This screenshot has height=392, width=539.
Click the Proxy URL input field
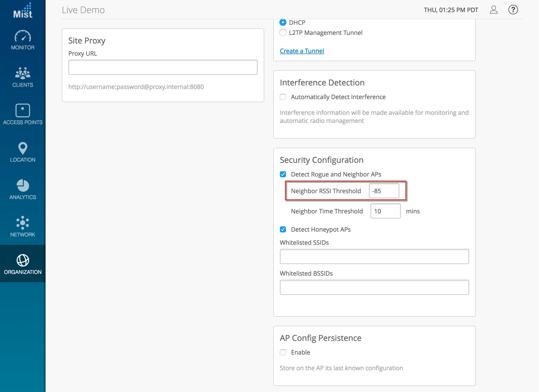tap(163, 67)
